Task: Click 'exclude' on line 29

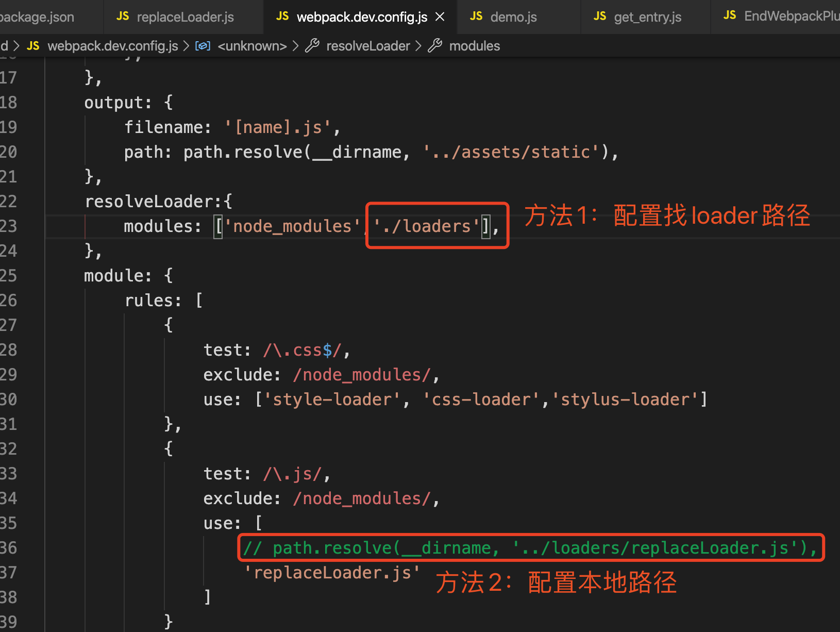Action: (x=238, y=375)
